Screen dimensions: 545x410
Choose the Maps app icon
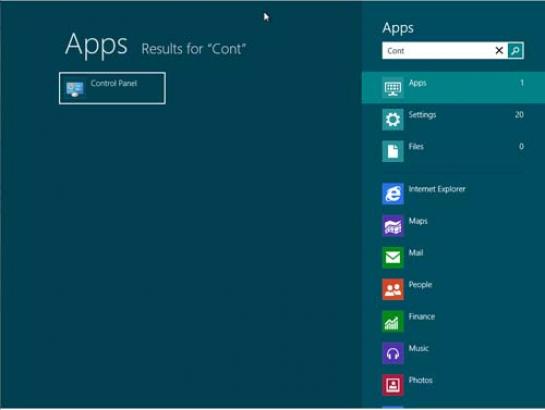click(x=393, y=226)
